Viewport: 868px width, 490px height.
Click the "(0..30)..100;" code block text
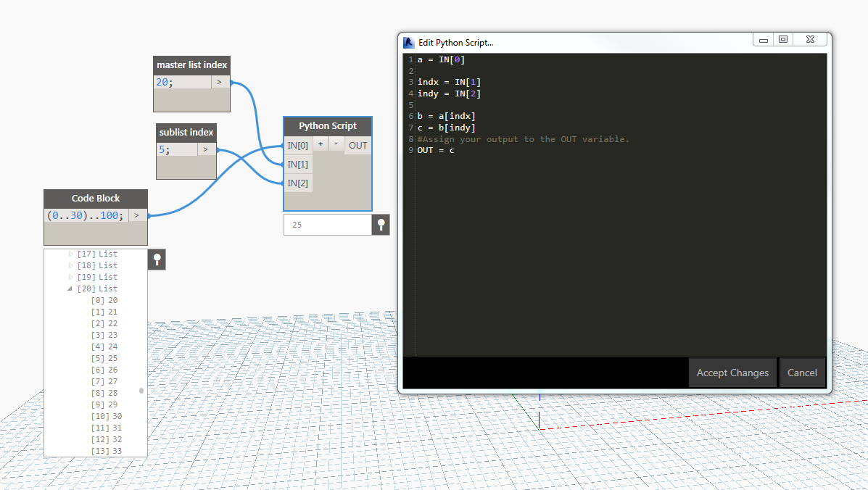point(86,215)
